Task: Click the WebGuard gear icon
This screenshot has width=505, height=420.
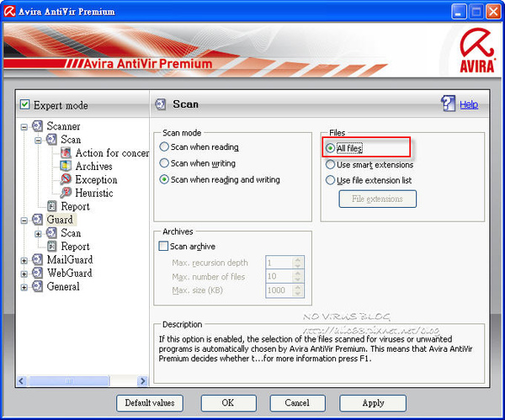Action: [37, 274]
